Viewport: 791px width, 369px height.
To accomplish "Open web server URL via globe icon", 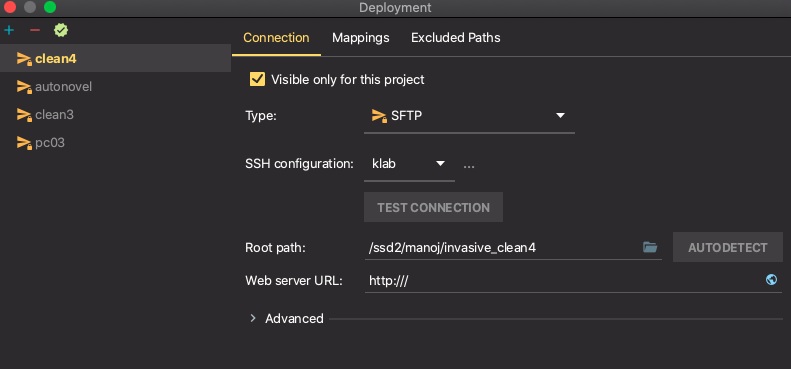I will point(771,280).
